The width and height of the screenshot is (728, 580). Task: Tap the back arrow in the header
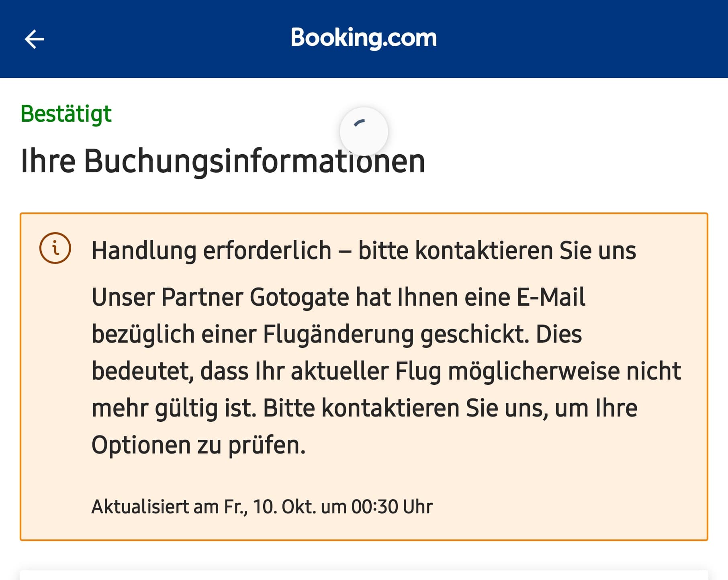pyautogui.click(x=35, y=39)
